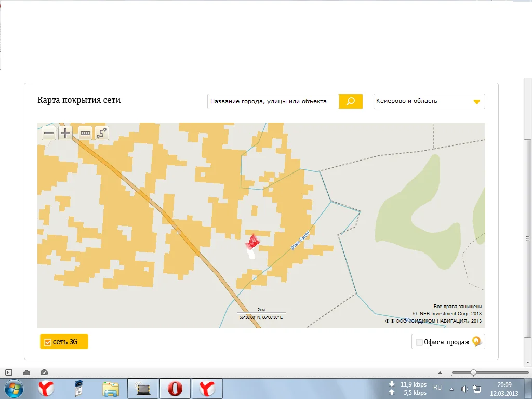Click the vertical page scrollbar thumb
This screenshot has width=532, height=399.
point(527,238)
